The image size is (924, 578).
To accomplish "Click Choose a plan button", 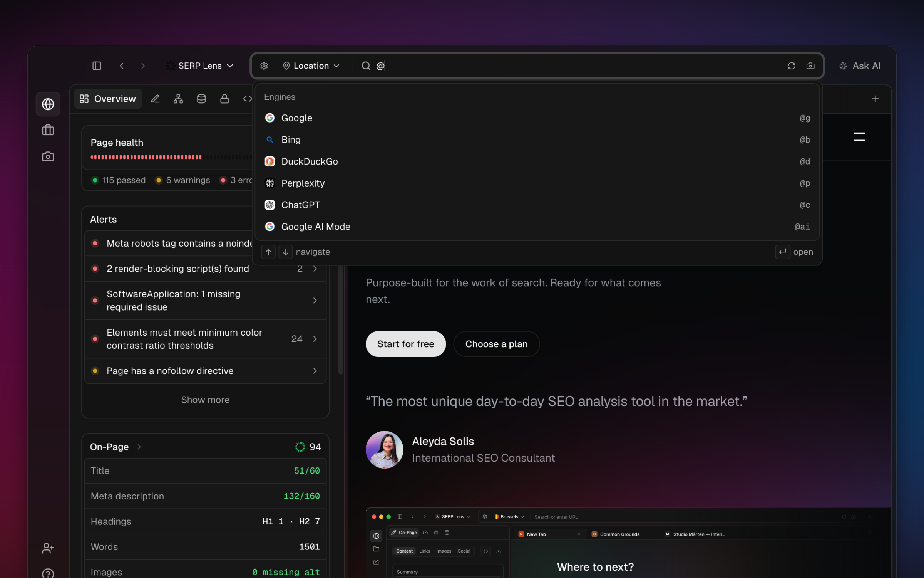I will click(x=496, y=344).
